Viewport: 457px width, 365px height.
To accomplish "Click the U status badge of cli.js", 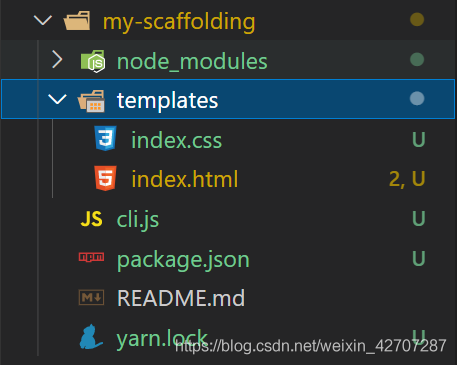I will pos(419,219).
